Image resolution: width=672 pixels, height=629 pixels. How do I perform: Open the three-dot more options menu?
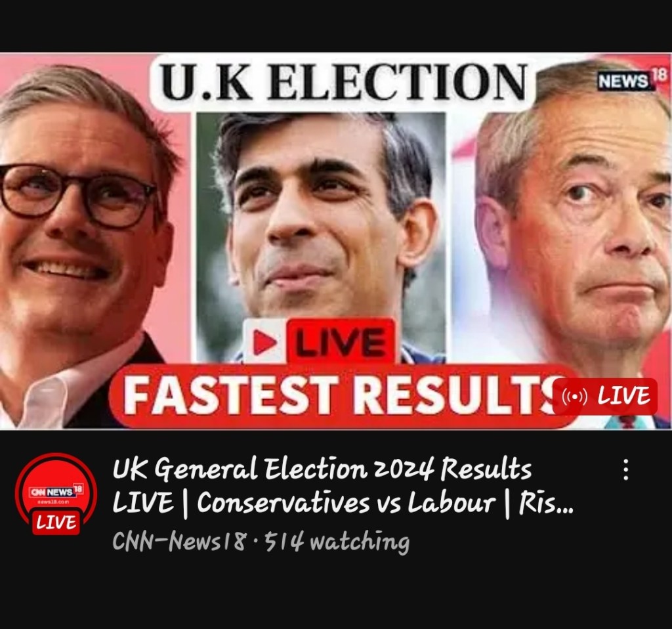(626, 469)
